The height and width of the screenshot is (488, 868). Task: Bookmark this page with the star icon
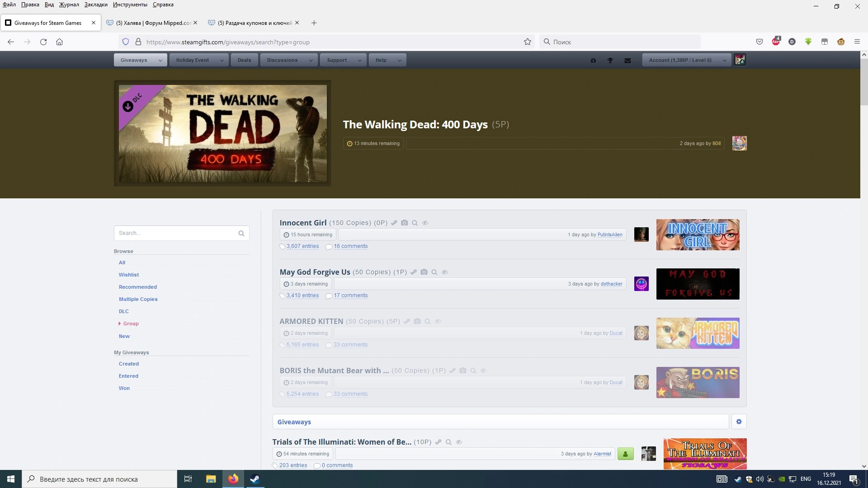[528, 42]
